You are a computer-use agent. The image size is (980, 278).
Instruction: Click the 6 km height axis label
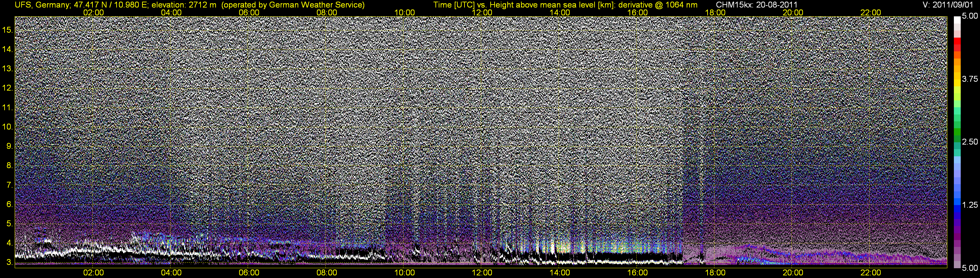pyautogui.click(x=9, y=204)
